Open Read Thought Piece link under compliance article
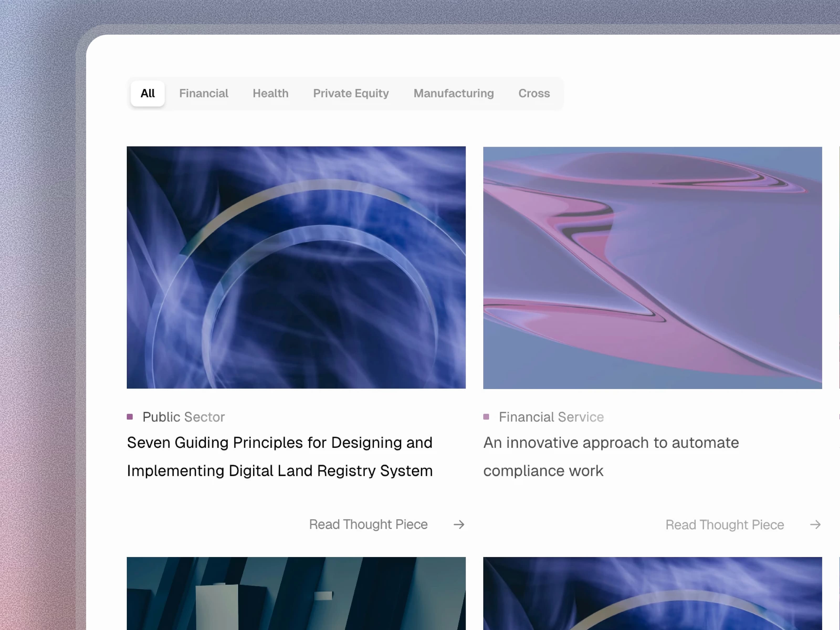Viewport: 840px width, 630px height. click(x=724, y=525)
